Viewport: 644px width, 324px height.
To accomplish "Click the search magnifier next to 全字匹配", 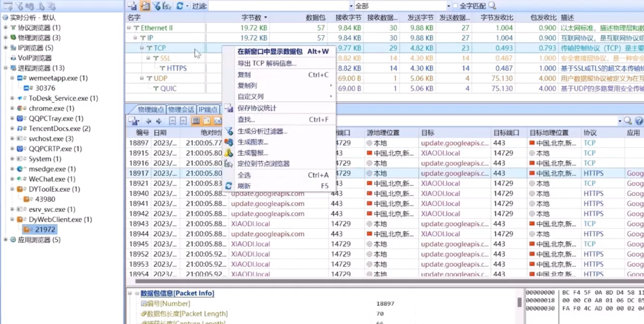I will coord(492,6).
